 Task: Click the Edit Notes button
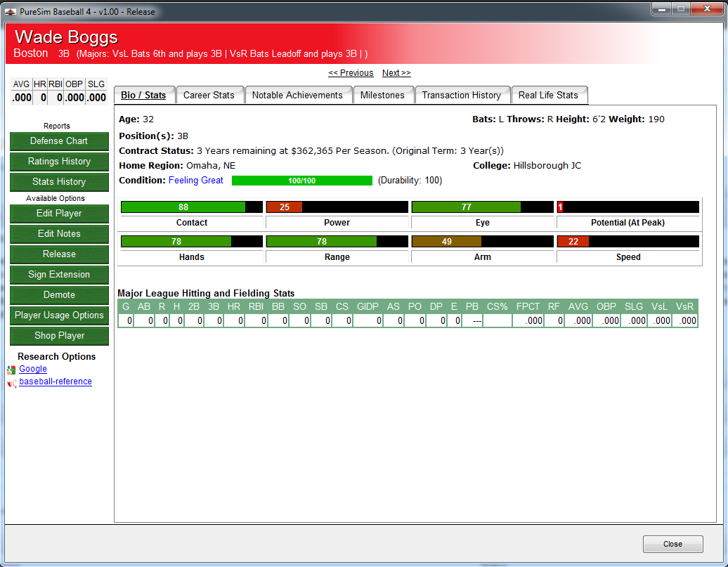click(x=59, y=234)
